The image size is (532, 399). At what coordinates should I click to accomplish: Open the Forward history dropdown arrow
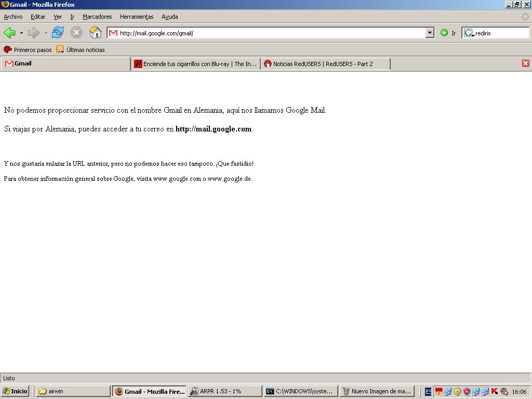[x=46, y=33]
